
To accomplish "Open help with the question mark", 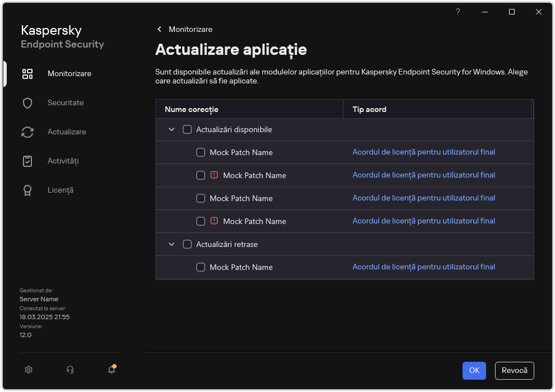I will point(457,11).
